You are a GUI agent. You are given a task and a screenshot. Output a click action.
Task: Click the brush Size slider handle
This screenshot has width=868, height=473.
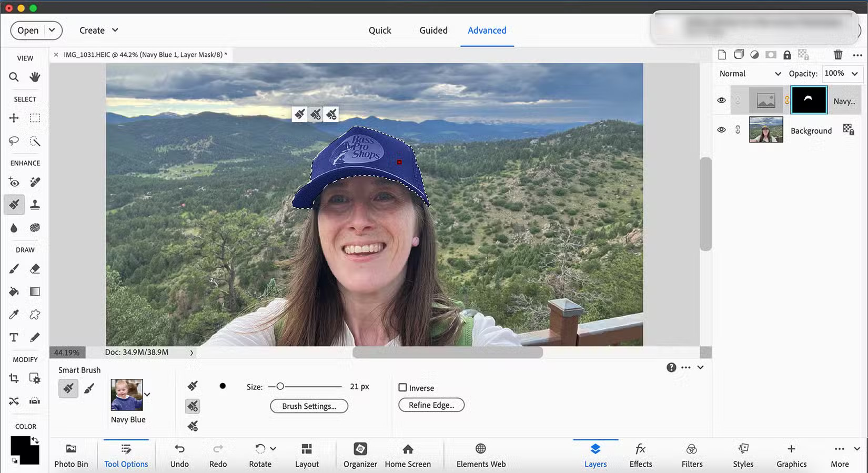pos(280,387)
